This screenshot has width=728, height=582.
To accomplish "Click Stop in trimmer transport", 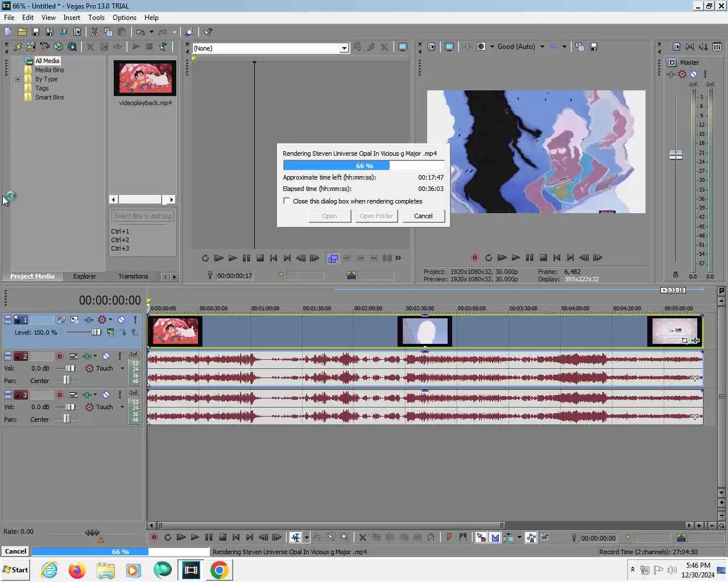I will 260,258.
